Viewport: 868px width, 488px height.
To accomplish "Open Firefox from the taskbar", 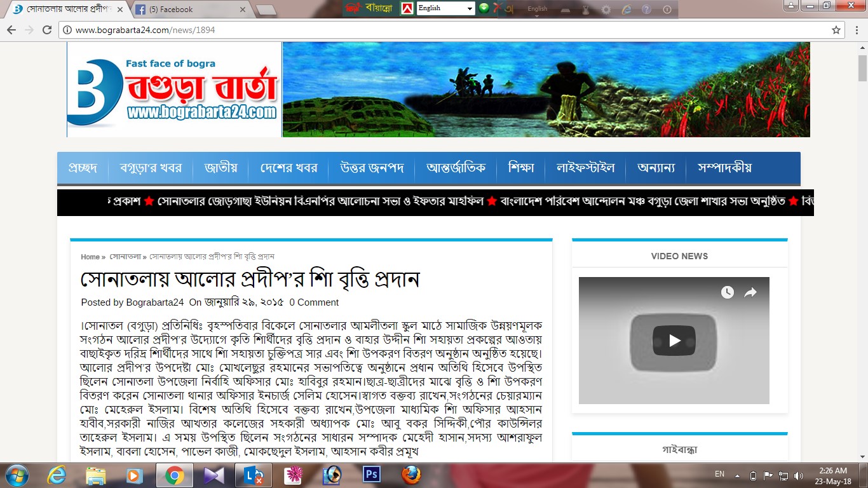I will [x=411, y=475].
